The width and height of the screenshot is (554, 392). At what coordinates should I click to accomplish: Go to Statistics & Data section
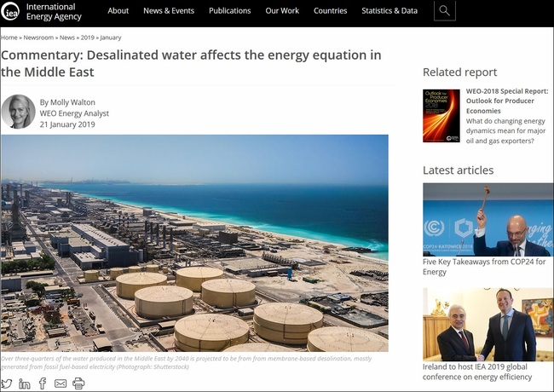(389, 11)
